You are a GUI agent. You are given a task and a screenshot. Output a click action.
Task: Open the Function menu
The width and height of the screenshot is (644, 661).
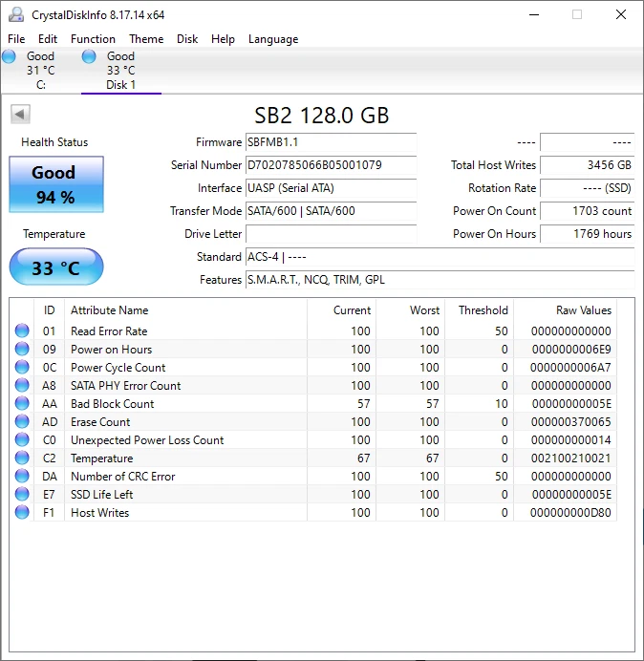[x=93, y=39]
